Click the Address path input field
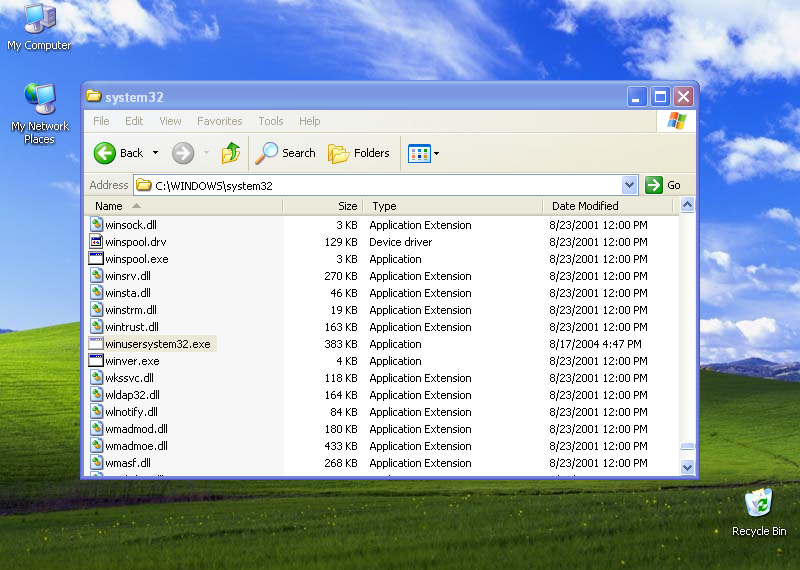 [x=378, y=185]
